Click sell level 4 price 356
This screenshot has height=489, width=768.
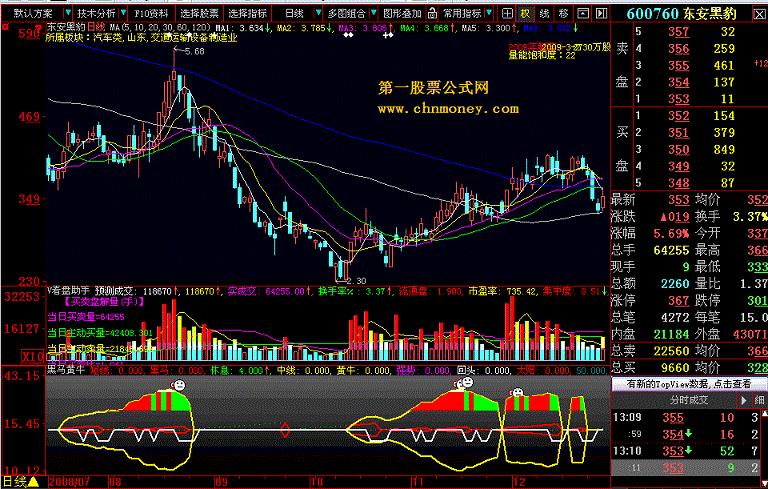point(679,49)
